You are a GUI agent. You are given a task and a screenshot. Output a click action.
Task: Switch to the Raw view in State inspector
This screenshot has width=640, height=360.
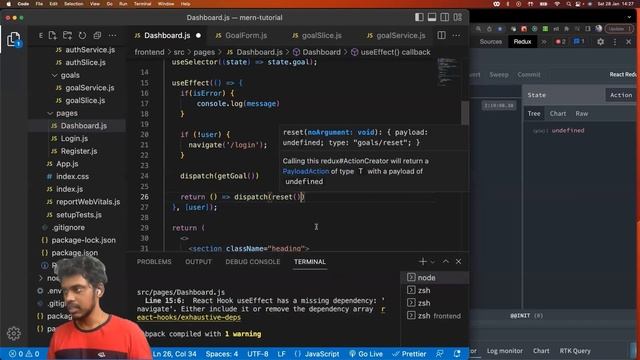pyautogui.click(x=582, y=113)
